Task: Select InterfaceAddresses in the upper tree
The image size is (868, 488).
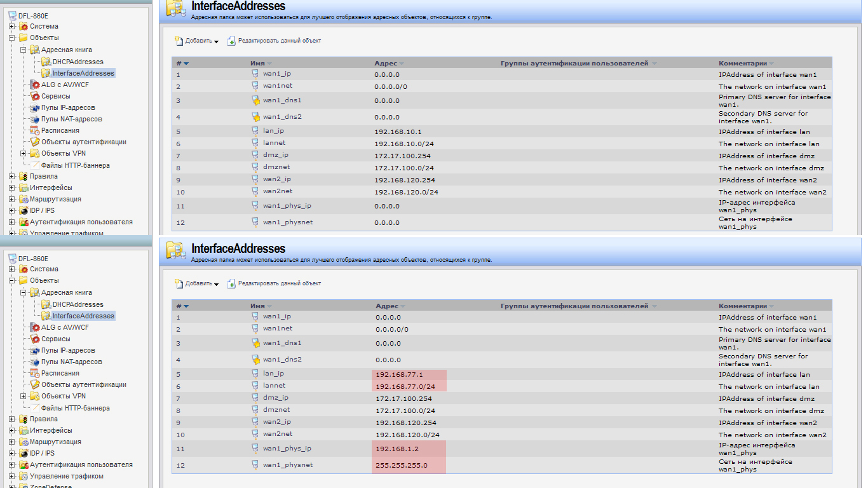Action: pos(83,73)
